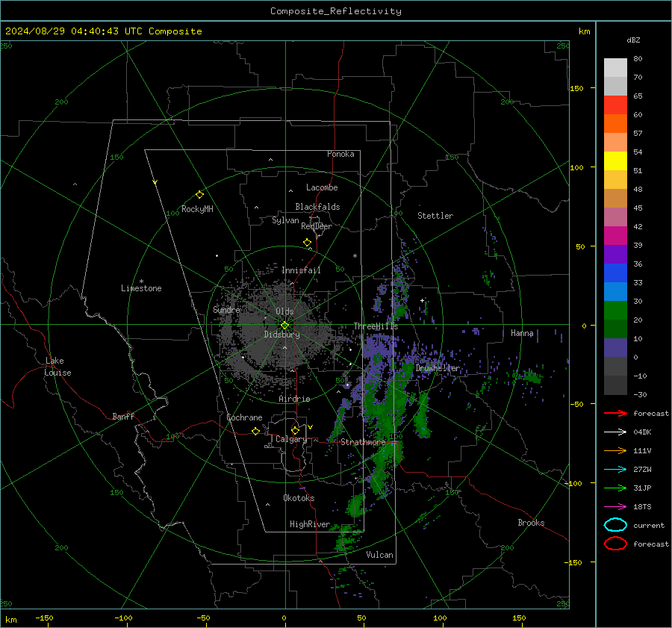The width and height of the screenshot is (672, 628).
Task: Click the Vulcan label on map
Action: click(x=379, y=555)
